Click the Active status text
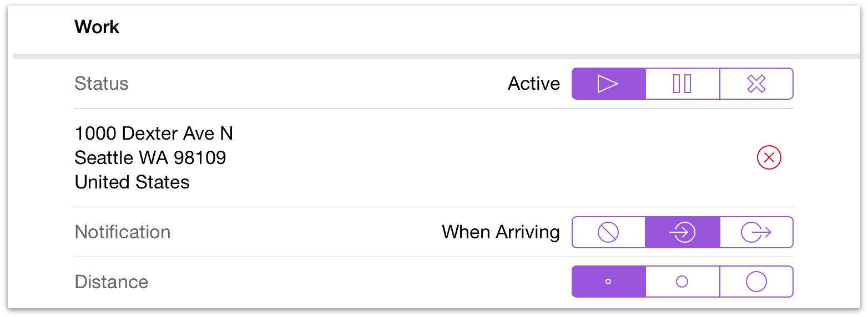 534,84
